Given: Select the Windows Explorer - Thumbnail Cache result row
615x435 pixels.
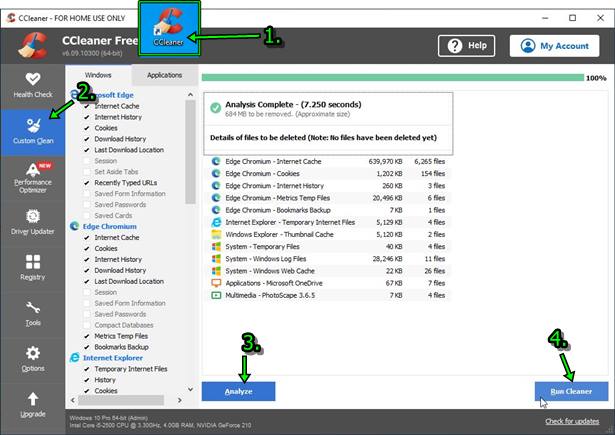Looking at the screenshot, I should pyautogui.click(x=329, y=234).
